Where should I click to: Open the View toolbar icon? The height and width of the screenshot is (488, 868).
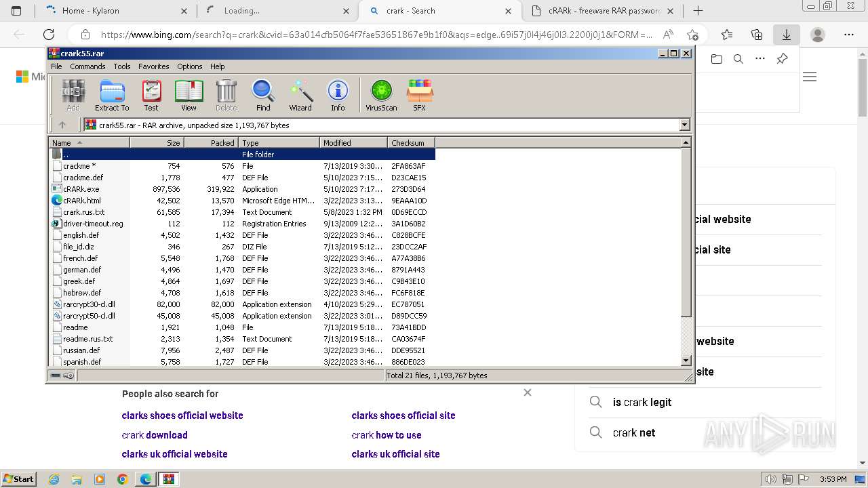[x=189, y=95]
